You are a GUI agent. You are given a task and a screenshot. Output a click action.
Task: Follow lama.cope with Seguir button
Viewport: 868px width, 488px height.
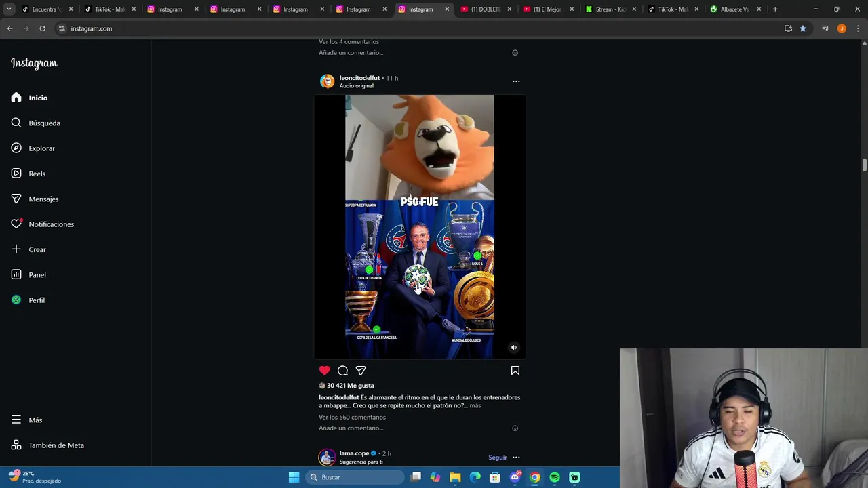(498, 457)
